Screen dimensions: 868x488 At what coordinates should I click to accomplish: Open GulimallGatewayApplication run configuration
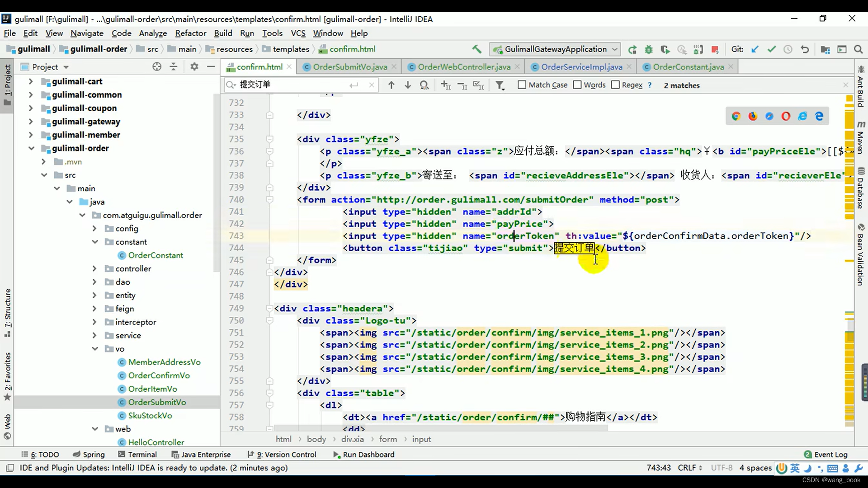[554, 49]
